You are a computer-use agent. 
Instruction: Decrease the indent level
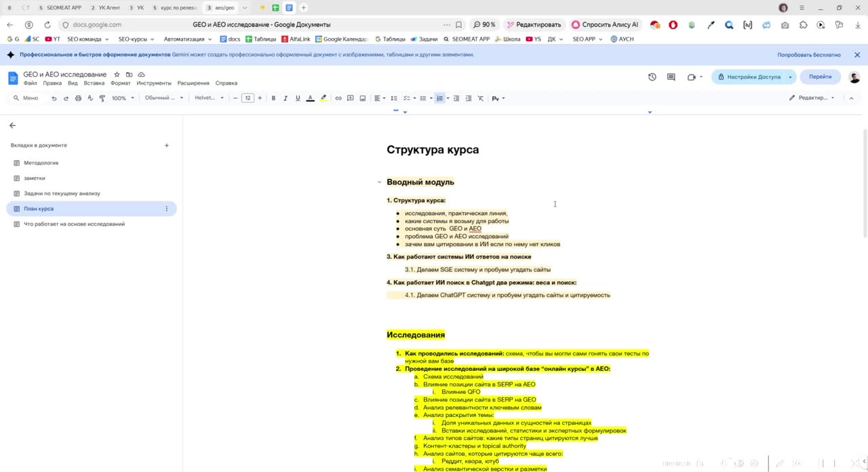pyautogui.click(x=456, y=98)
